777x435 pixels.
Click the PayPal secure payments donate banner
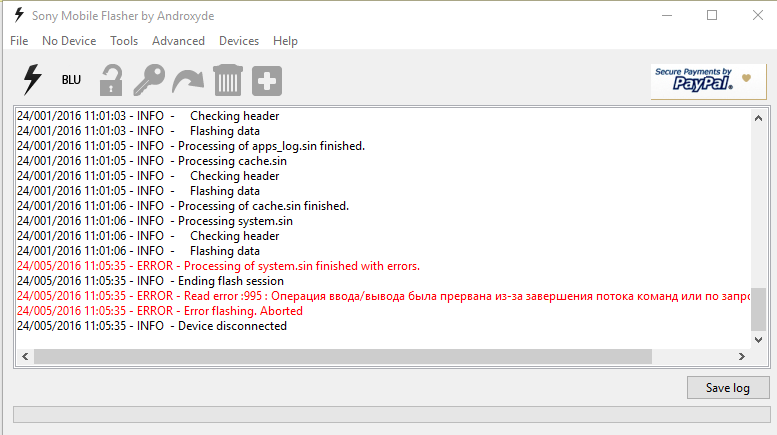click(x=709, y=82)
